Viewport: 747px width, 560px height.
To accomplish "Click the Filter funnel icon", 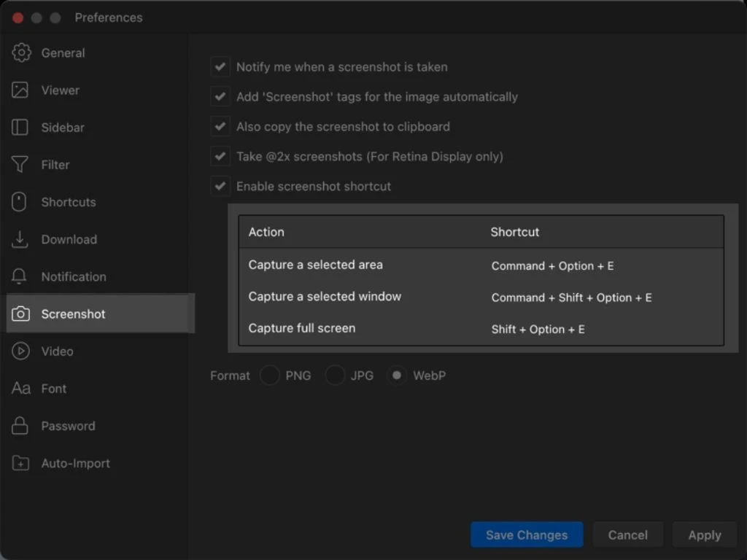I will (20, 165).
